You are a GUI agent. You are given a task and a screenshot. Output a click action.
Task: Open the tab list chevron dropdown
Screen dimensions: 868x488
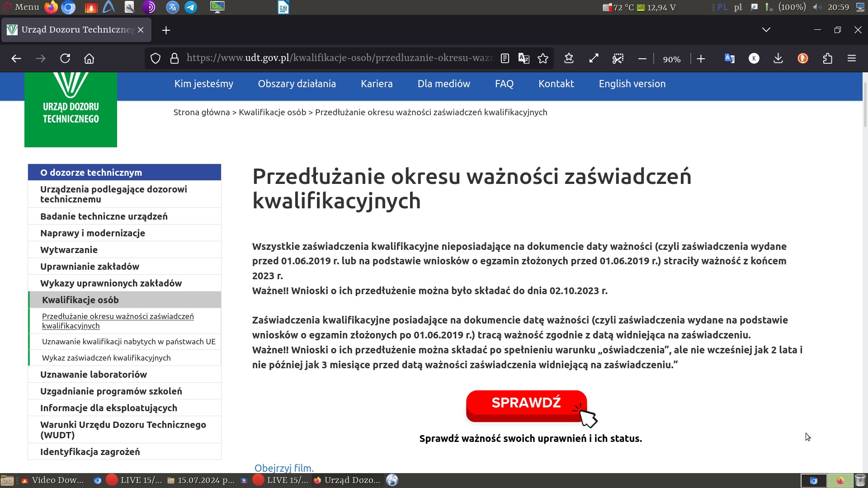pos(765,30)
